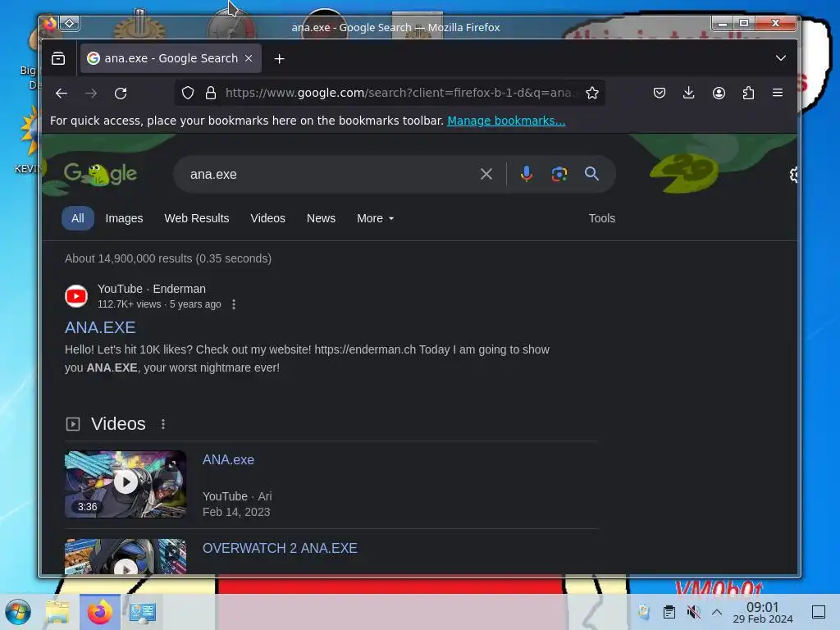List all tabs dropdown arrow

tap(781, 58)
